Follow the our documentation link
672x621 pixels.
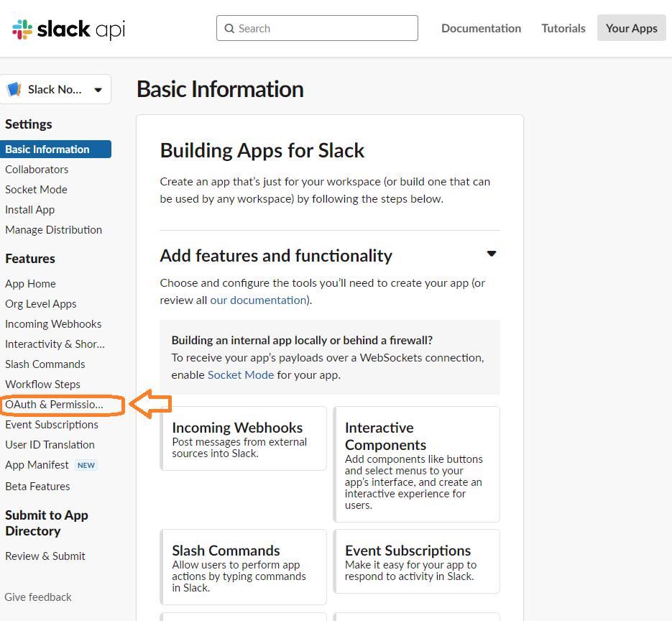[258, 300]
